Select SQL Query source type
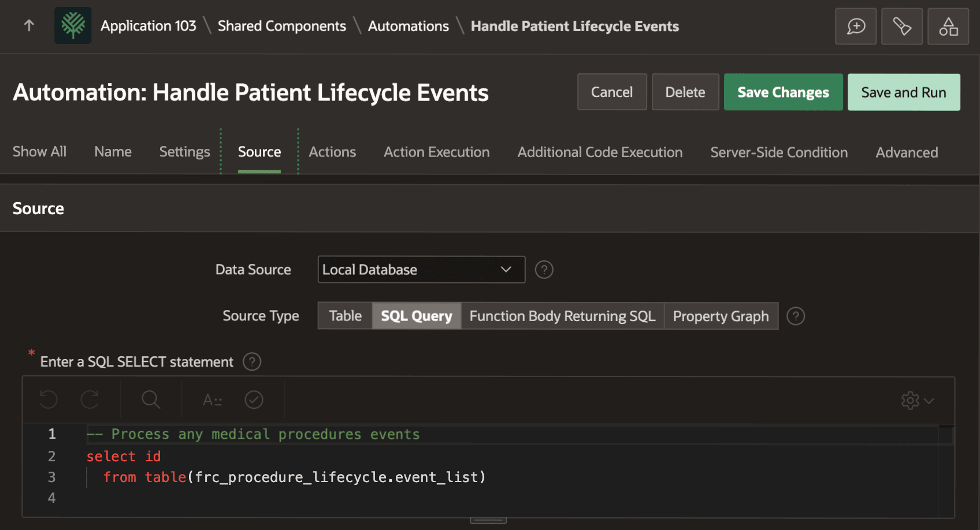 coord(417,316)
